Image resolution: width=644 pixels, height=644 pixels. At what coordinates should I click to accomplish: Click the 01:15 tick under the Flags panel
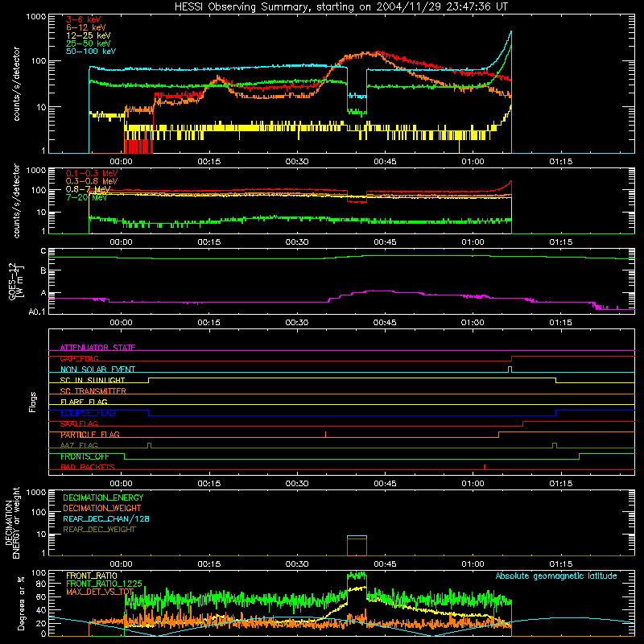click(560, 484)
